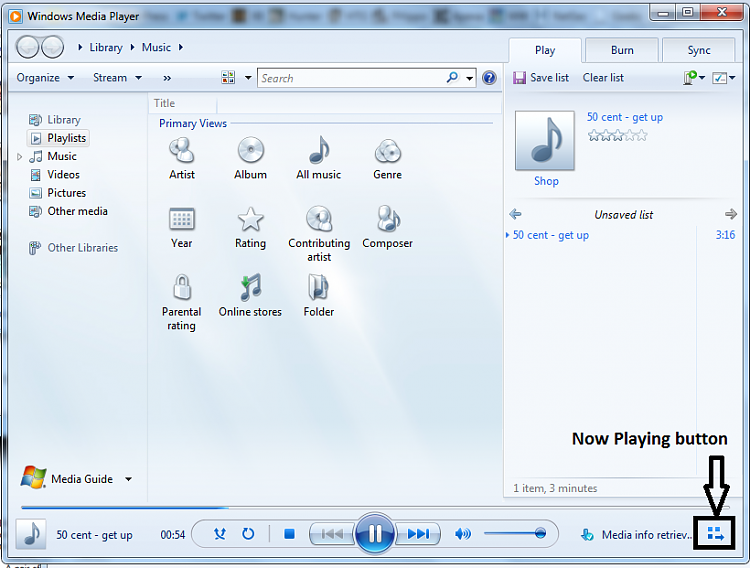750x568 pixels.
Task: Open the Online stores view
Action: 250,296
